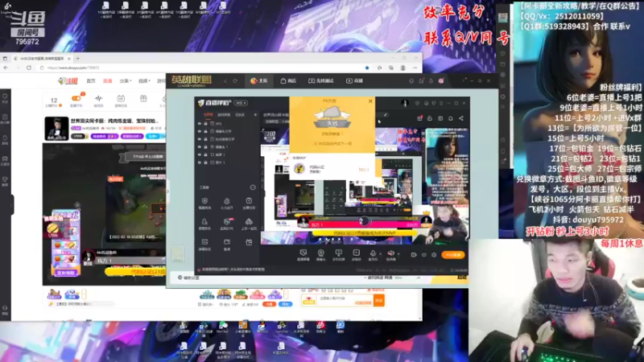
Task: Expand the collapsed panel handle on the Douyu left edge
Action: (x=12, y=204)
